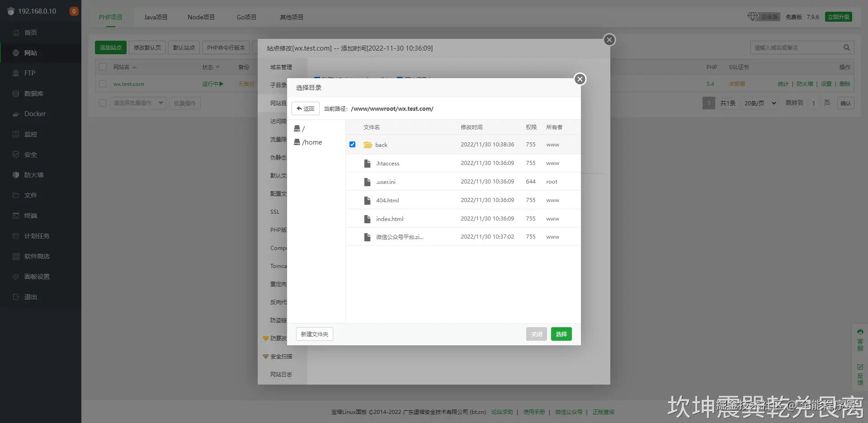Open the 状态 column filter arrow
868x423 pixels.
tap(218, 67)
